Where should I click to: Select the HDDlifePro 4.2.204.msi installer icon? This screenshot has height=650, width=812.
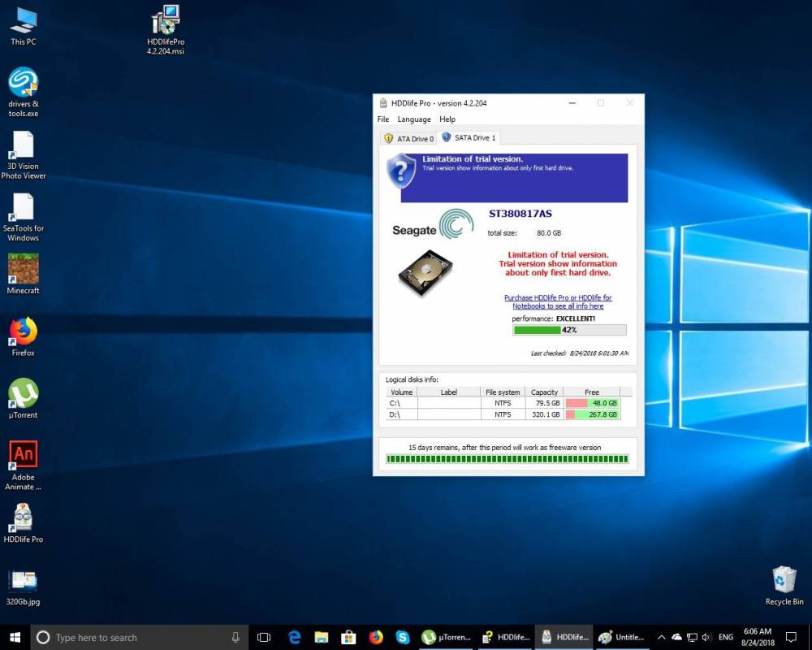tap(165, 30)
